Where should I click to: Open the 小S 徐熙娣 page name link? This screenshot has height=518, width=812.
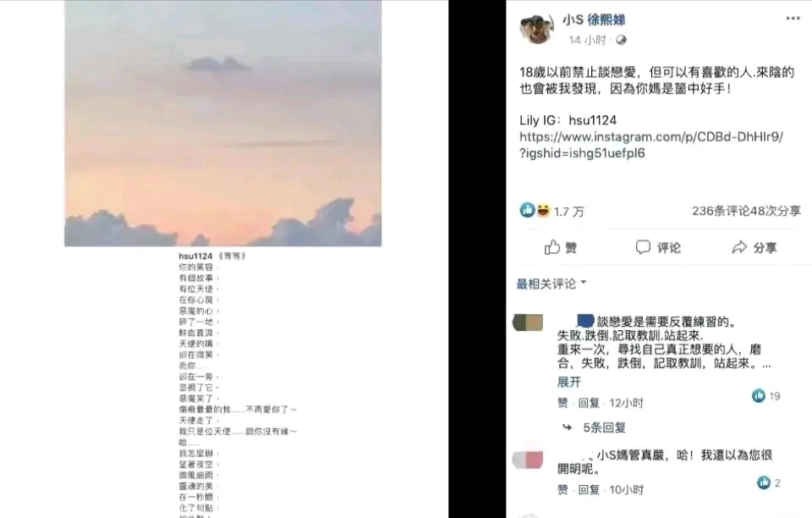point(594,19)
